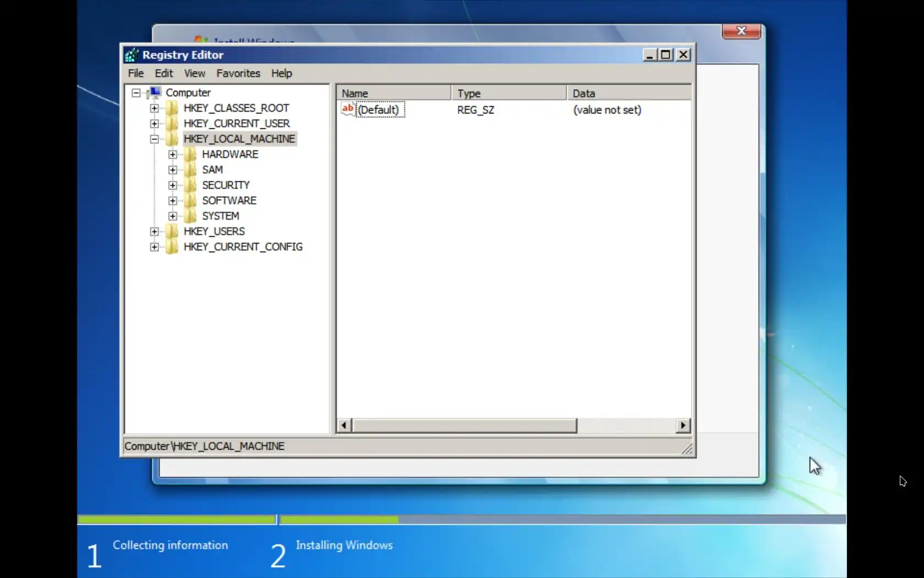
Task: Click the SAM folder icon
Action: coord(190,170)
